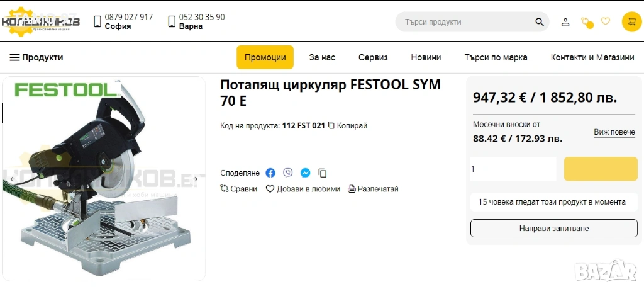This screenshot has width=644, height=289.
Task: Click the Търси продукти search field
Action: click(465, 22)
